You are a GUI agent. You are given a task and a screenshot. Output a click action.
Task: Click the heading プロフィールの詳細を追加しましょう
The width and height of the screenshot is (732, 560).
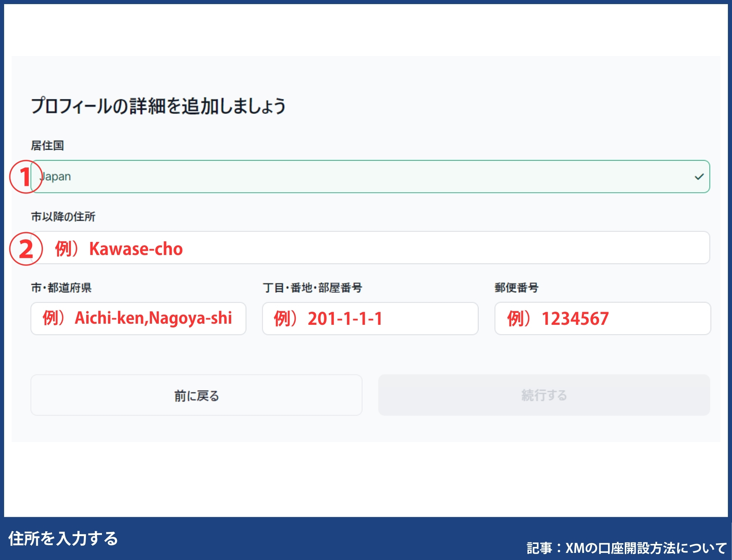[x=158, y=106]
